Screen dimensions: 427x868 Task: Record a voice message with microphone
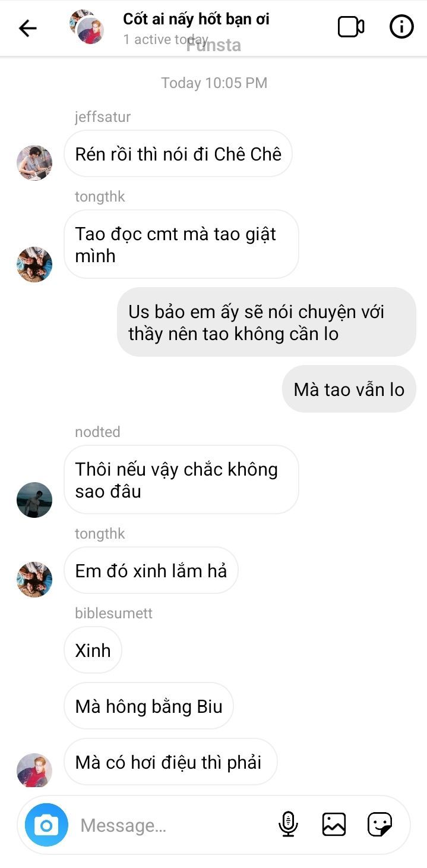(288, 825)
